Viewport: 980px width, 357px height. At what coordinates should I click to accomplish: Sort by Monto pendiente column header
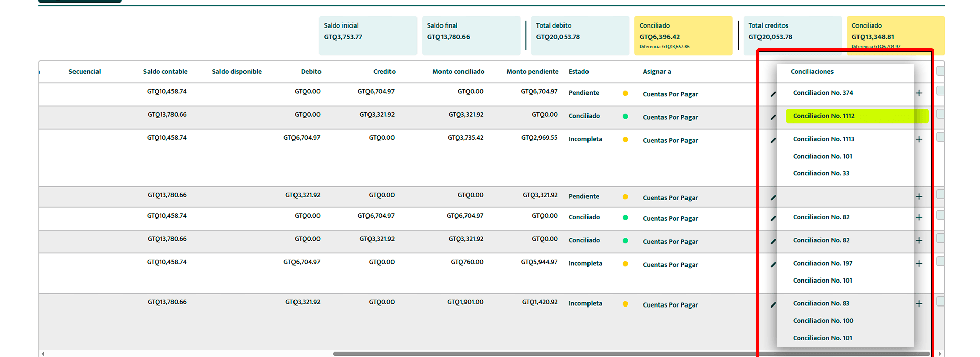click(x=532, y=71)
